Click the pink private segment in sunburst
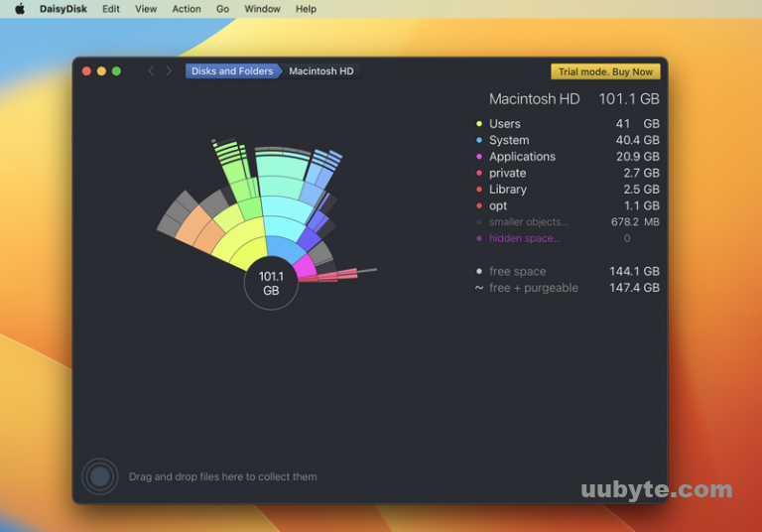 (x=328, y=276)
